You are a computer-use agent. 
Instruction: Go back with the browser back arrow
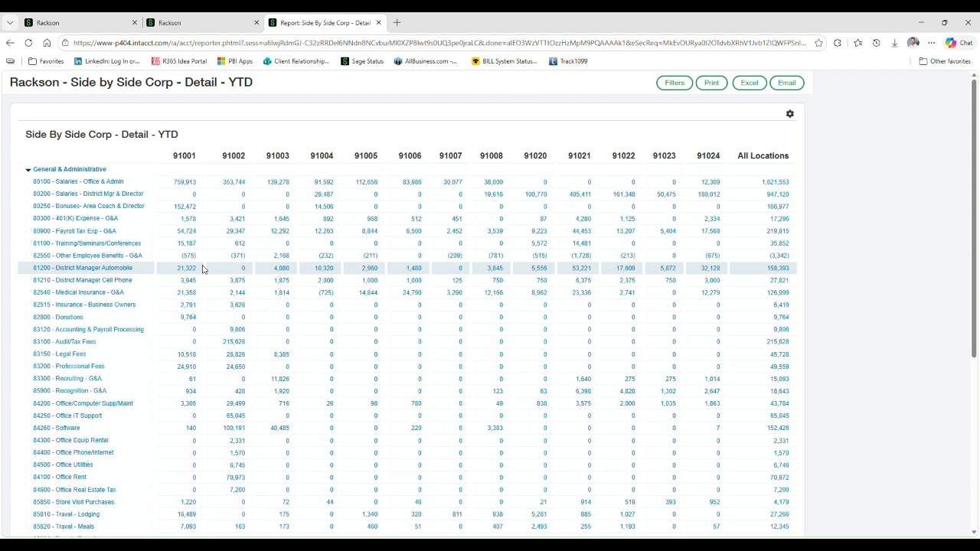coord(10,43)
